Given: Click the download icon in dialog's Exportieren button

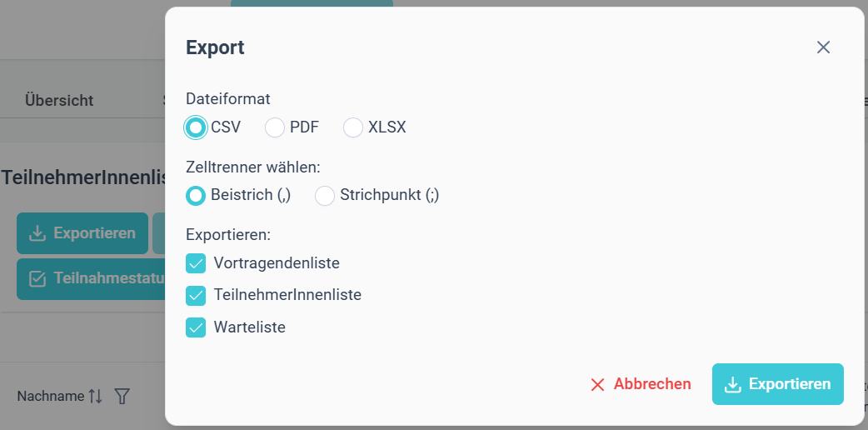Looking at the screenshot, I should click(x=733, y=384).
